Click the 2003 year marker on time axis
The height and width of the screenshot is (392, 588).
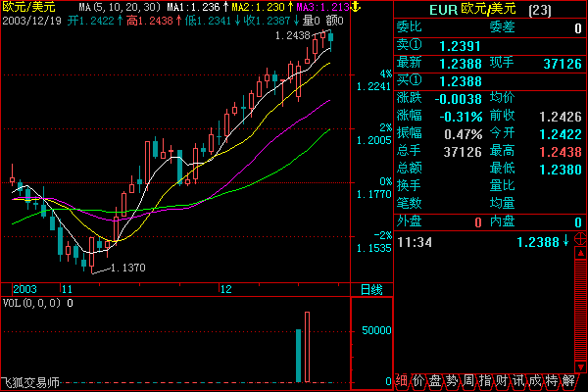(x=25, y=289)
